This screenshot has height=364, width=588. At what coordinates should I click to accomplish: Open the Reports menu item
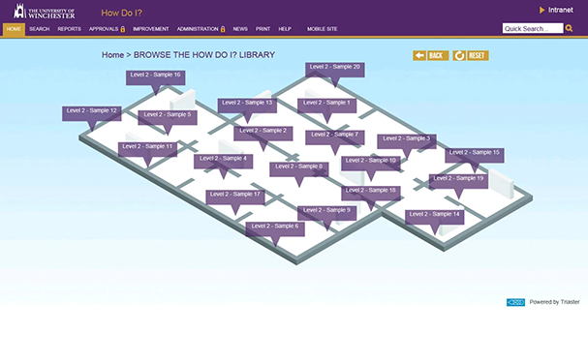70,29
